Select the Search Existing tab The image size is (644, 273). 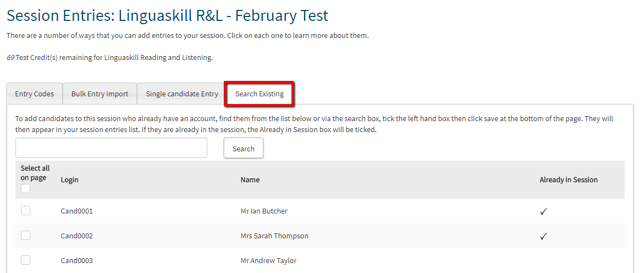259,94
